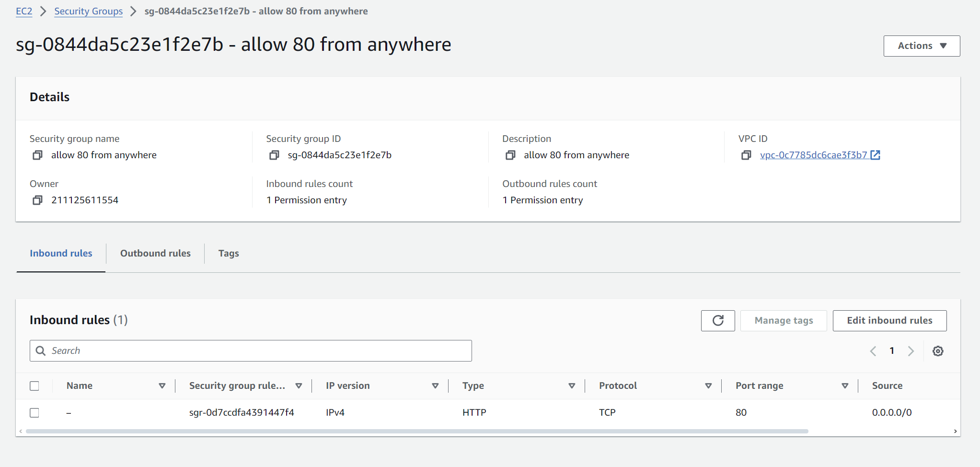Focus the inbound rules Search field
Image resolution: width=980 pixels, height=467 pixels.
[259, 351]
